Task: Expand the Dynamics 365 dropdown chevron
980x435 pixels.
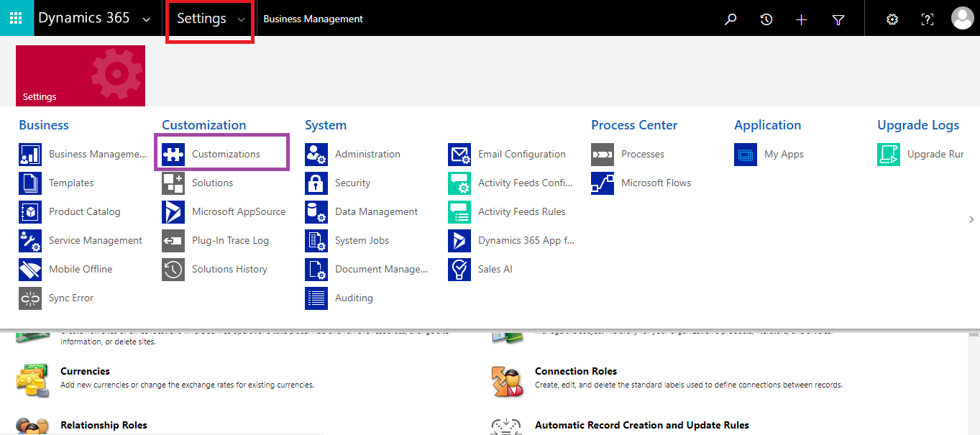Action: pos(147,19)
